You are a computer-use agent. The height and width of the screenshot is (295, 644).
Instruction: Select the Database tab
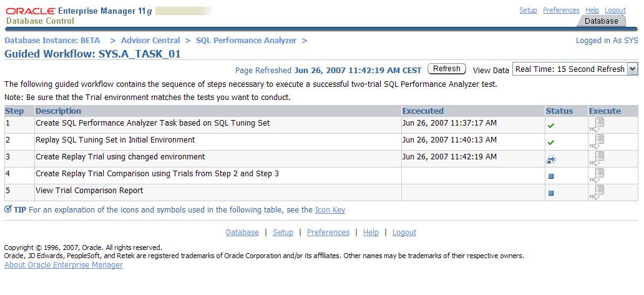[601, 21]
